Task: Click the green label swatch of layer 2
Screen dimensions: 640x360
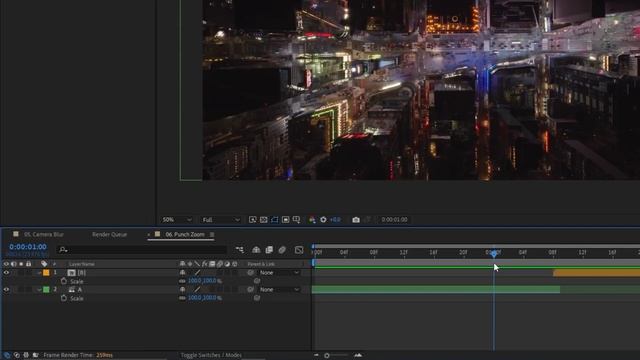Action: (46, 289)
